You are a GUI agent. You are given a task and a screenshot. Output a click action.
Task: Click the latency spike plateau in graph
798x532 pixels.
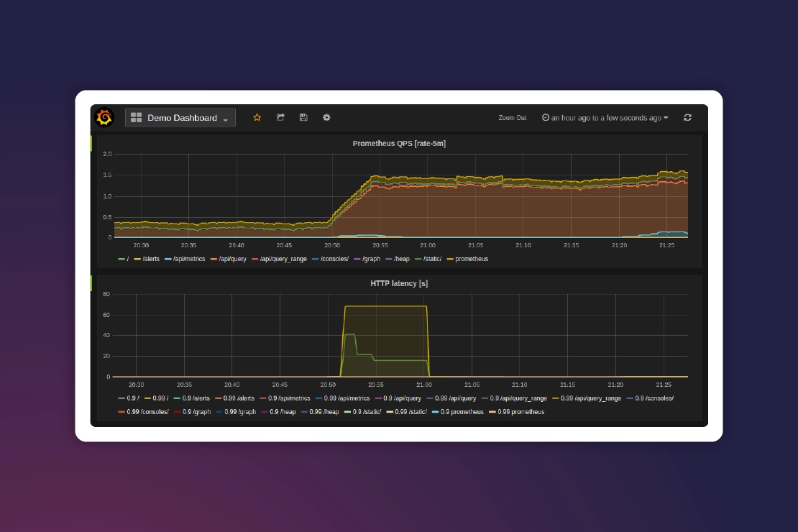tap(386, 306)
